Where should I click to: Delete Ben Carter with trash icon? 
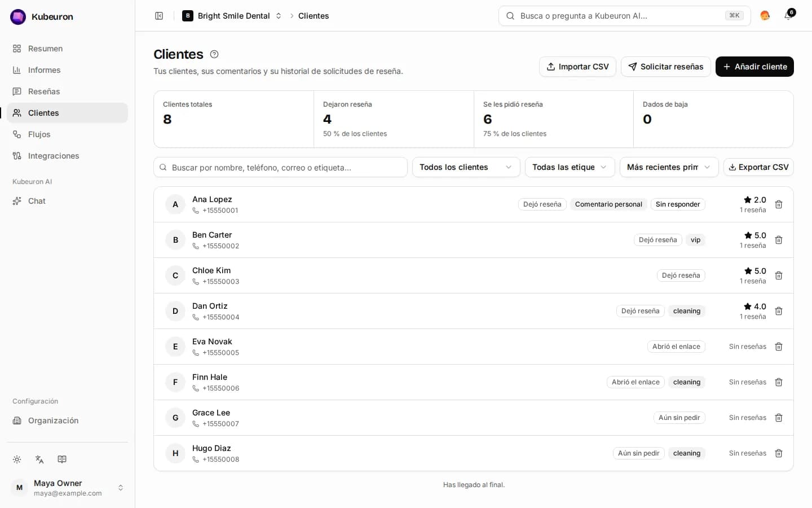tap(779, 240)
